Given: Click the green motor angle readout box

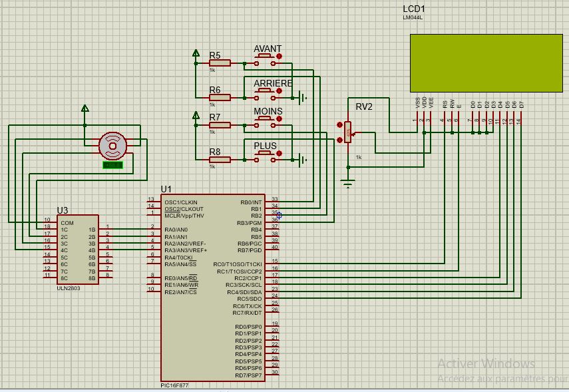Looking at the screenshot, I should click(113, 165).
